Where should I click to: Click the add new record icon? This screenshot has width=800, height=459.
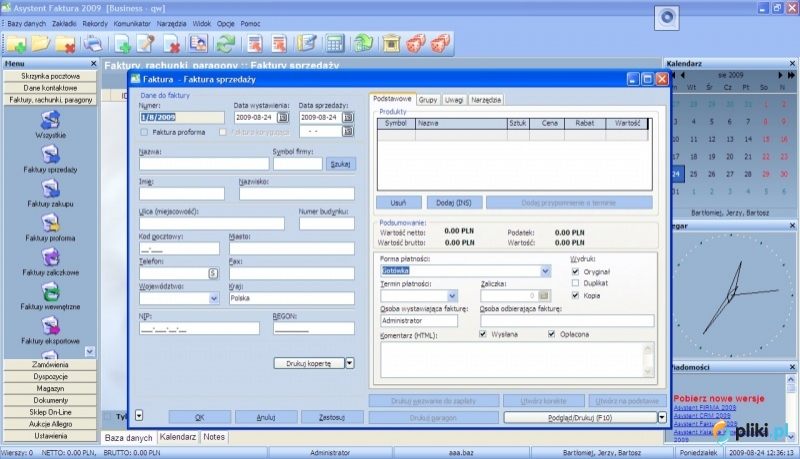click(x=122, y=44)
